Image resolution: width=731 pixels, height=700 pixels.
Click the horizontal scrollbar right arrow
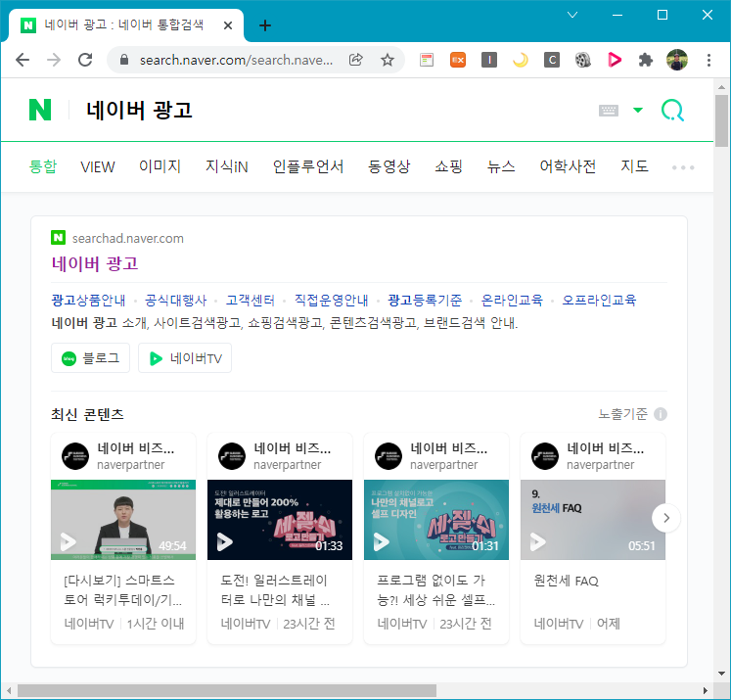pos(706,690)
